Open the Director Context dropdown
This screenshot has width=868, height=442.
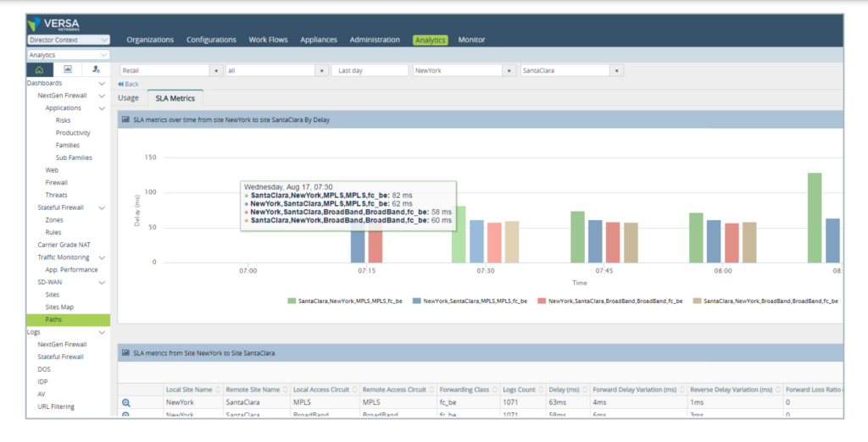[68, 40]
